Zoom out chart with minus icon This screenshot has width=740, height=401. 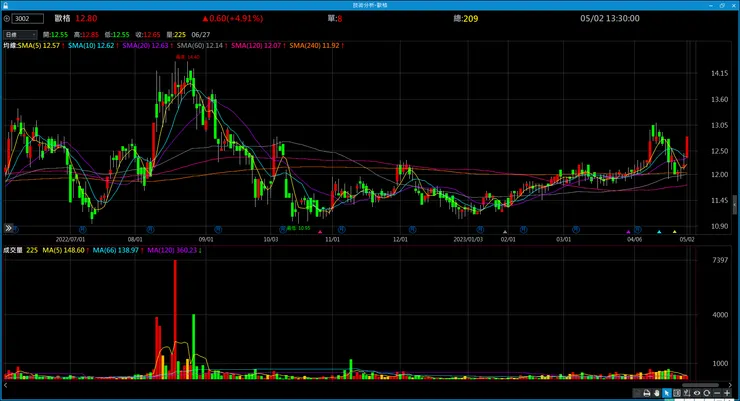[717, 393]
